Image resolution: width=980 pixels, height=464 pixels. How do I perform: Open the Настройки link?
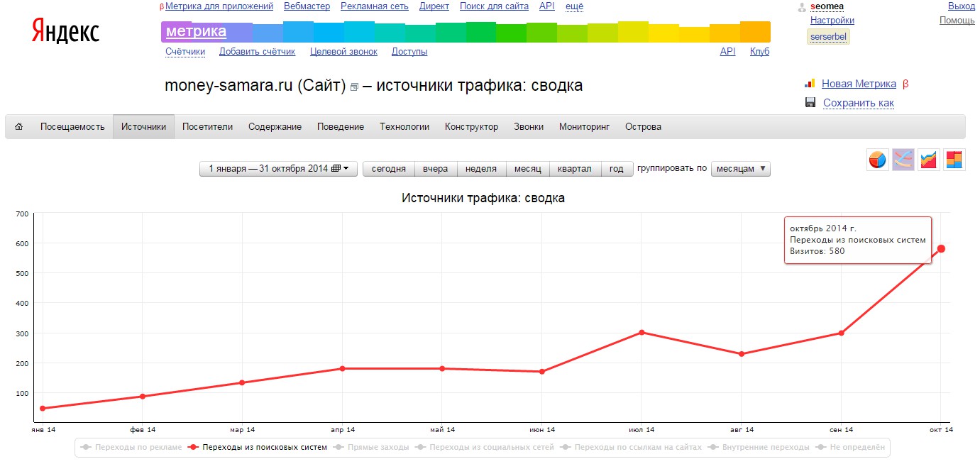(x=832, y=21)
